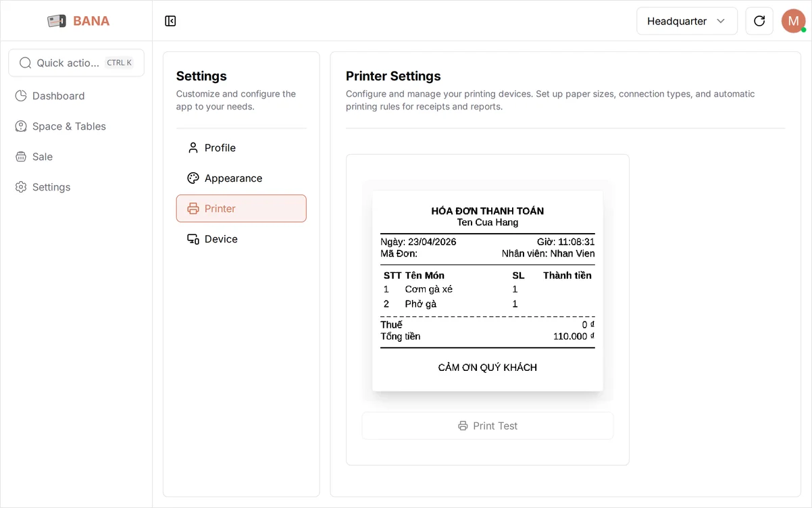Click the Appearance palette icon
Image resolution: width=812 pixels, height=508 pixels.
[x=193, y=178]
